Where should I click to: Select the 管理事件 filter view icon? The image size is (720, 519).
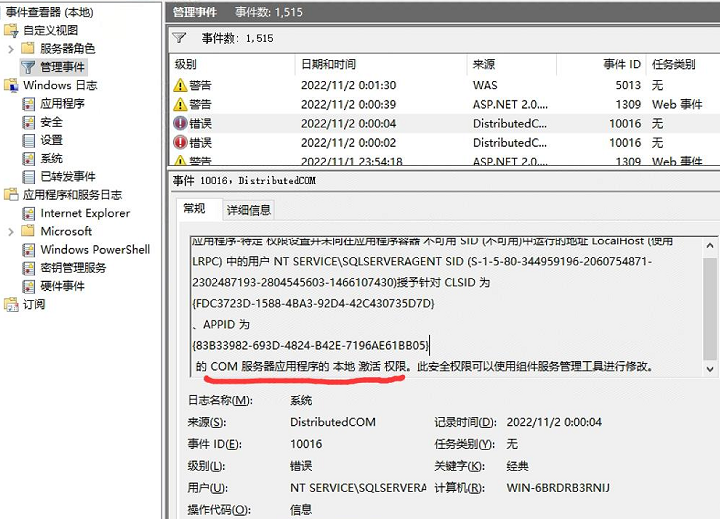pos(29,67)
